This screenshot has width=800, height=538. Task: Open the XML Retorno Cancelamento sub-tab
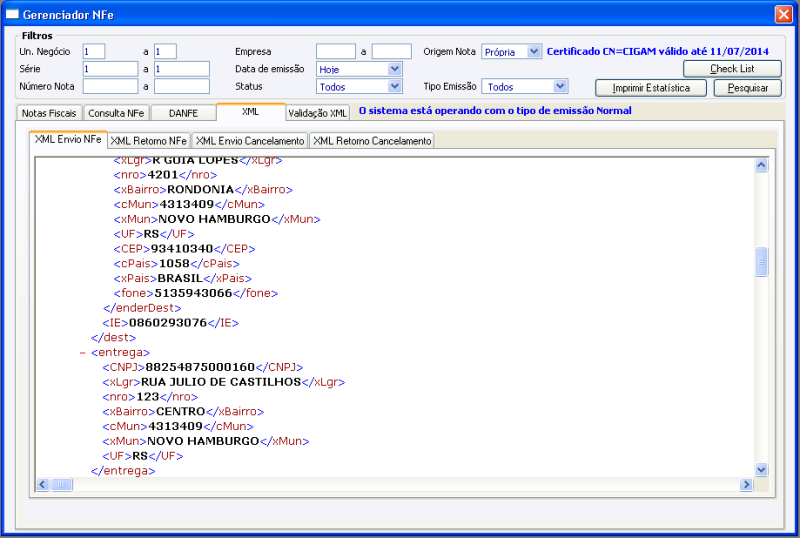pos(372,140)
